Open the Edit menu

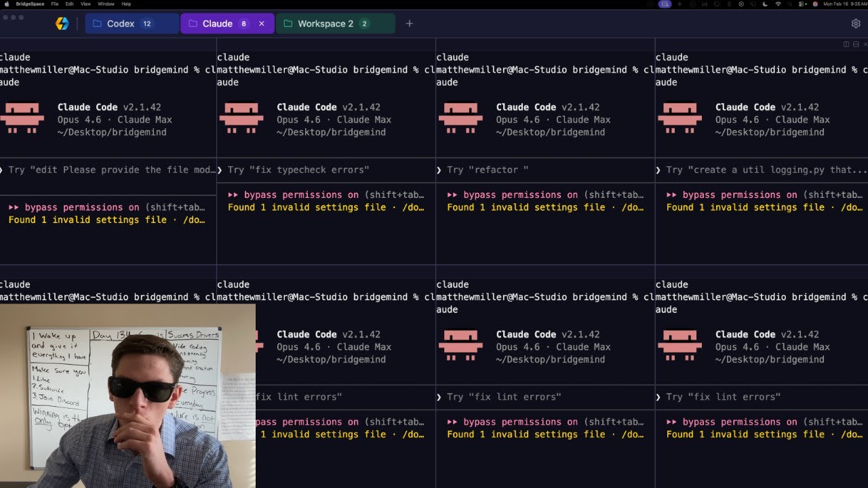point(70,3)
